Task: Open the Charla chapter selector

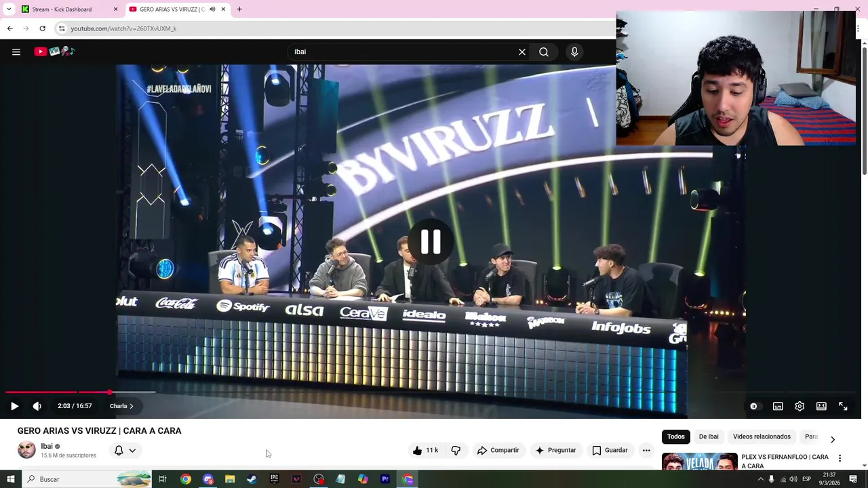Action: 121,406
